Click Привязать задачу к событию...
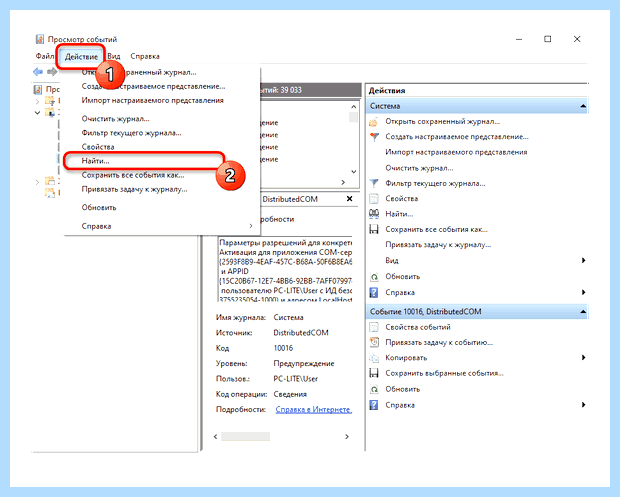Screen dimensions: 620x497 click(439, 342)
